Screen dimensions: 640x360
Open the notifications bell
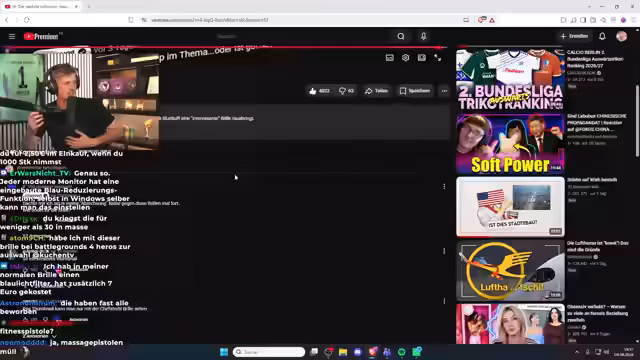(602, 36)
